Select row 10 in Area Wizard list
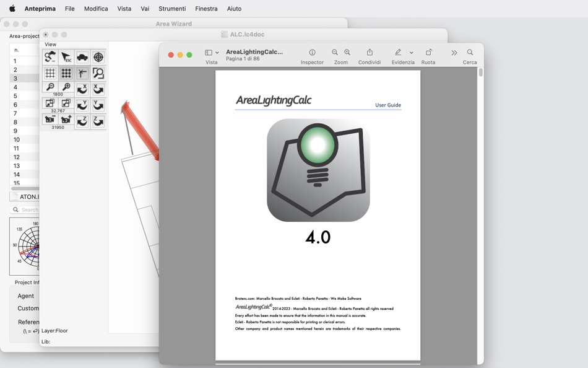Screen dimensions: 588x368 point(24,139)
